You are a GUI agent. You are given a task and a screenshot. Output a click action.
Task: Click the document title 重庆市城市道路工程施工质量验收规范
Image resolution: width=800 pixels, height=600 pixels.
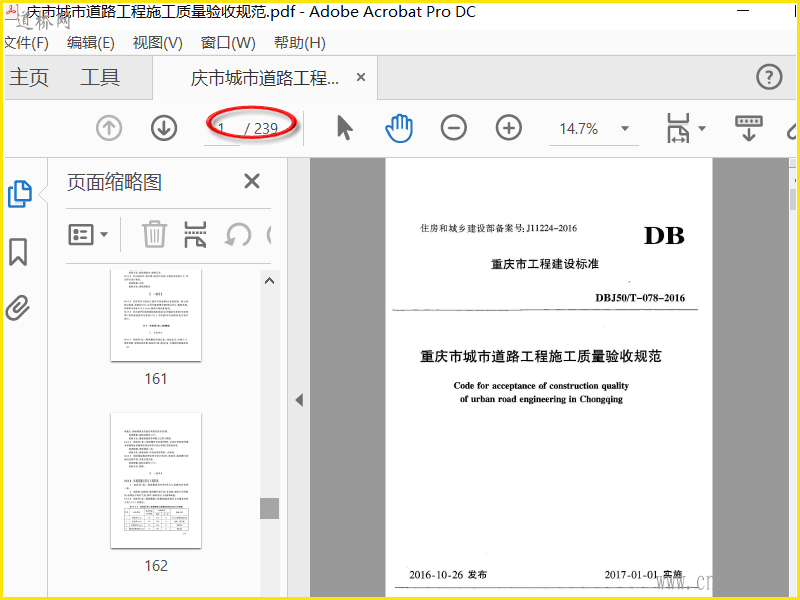point(541,356)
